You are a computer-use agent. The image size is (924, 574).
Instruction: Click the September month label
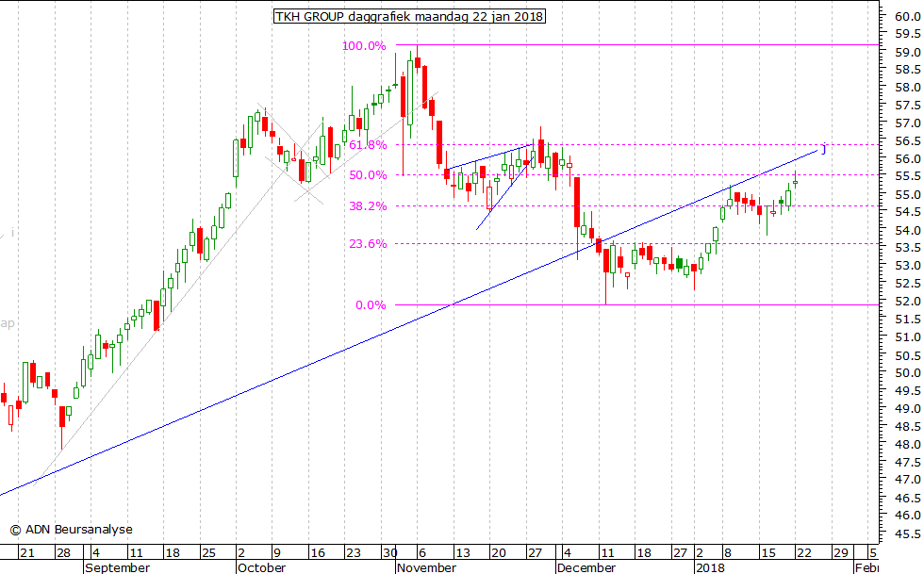(117, 567)
